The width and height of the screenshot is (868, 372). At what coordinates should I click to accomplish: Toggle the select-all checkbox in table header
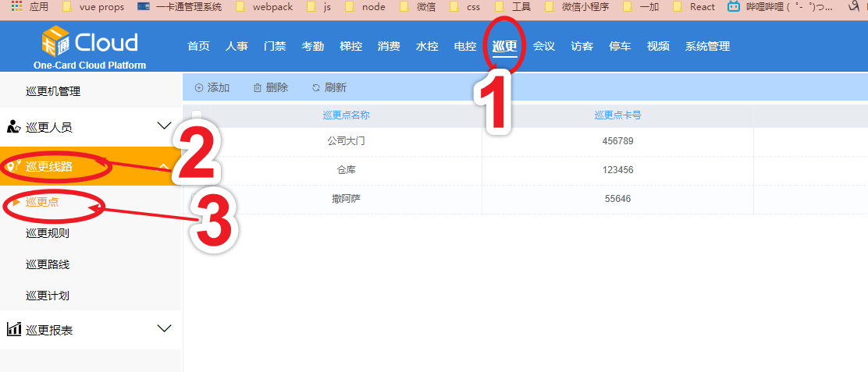pos(196,115)
